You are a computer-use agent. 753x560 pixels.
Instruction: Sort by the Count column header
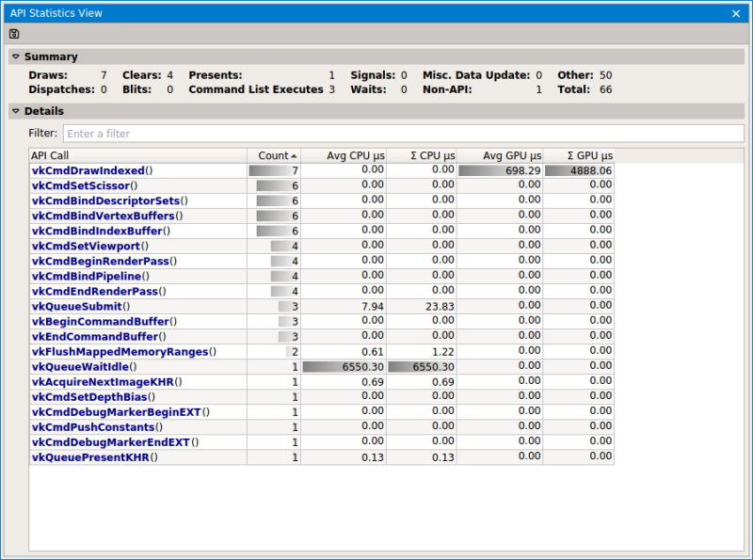[x=274, y=155]
